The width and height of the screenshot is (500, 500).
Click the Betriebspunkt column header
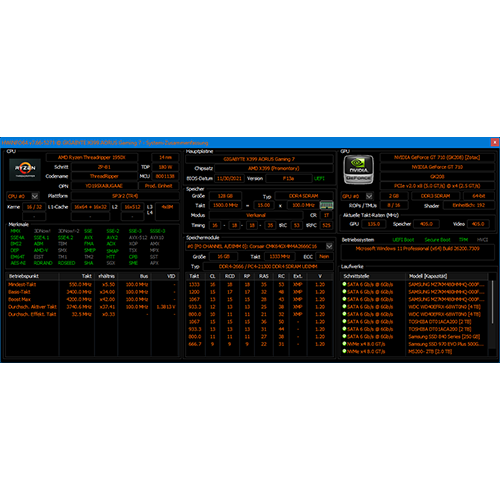pos(32,276)
